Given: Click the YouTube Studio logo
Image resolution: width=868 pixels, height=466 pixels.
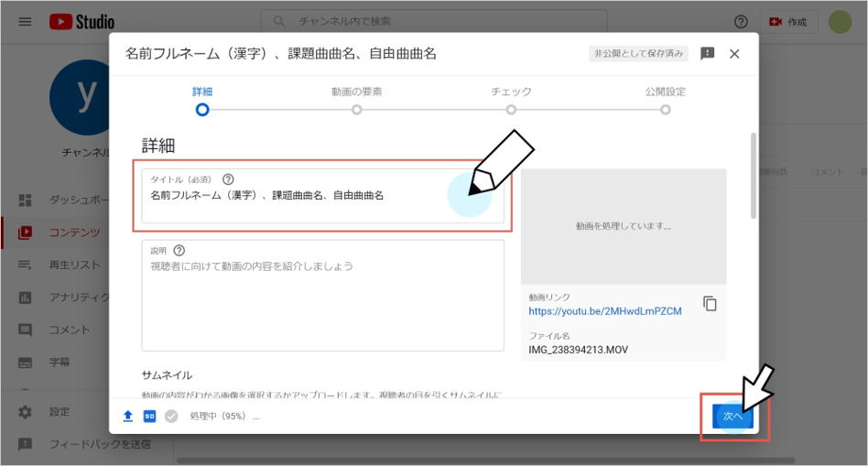Looking at the screenshot, I should (x=81, y=21).
